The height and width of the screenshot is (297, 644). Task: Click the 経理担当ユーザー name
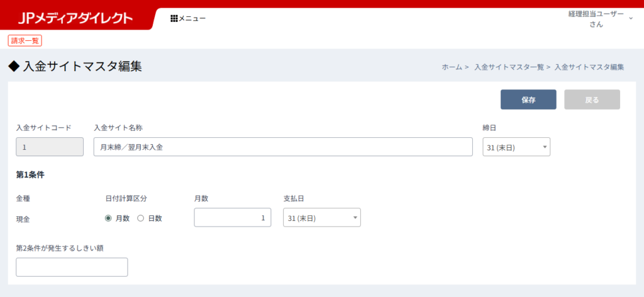pyautogui.click(x=595, y=13)
